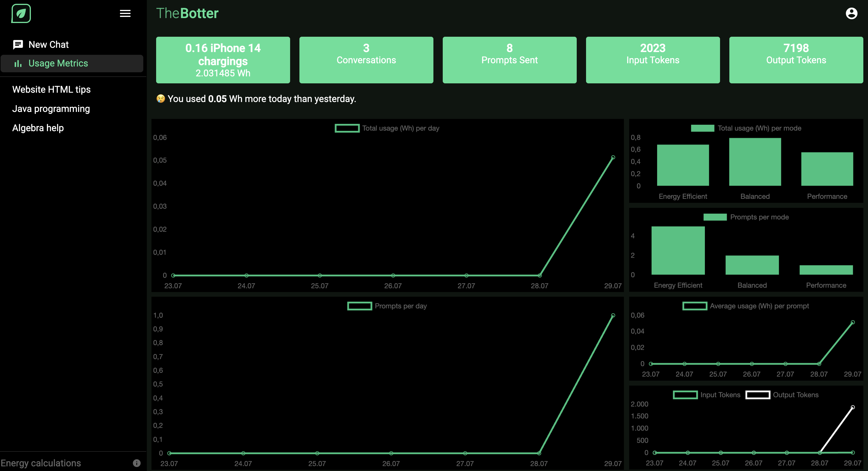The height and width of the screenshot is (471, 868).
Task: Select Usage Metrics in the sidebar
Action: 72,63
